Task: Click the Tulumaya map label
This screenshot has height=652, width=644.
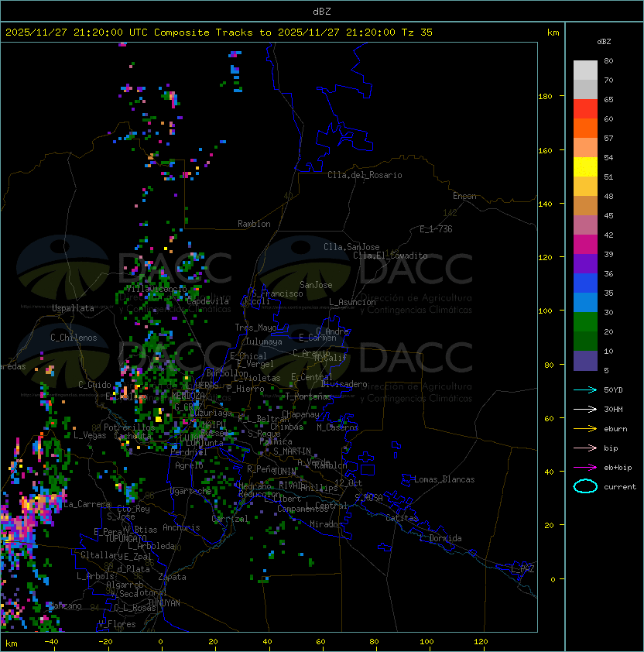Action: pos(264,341)
